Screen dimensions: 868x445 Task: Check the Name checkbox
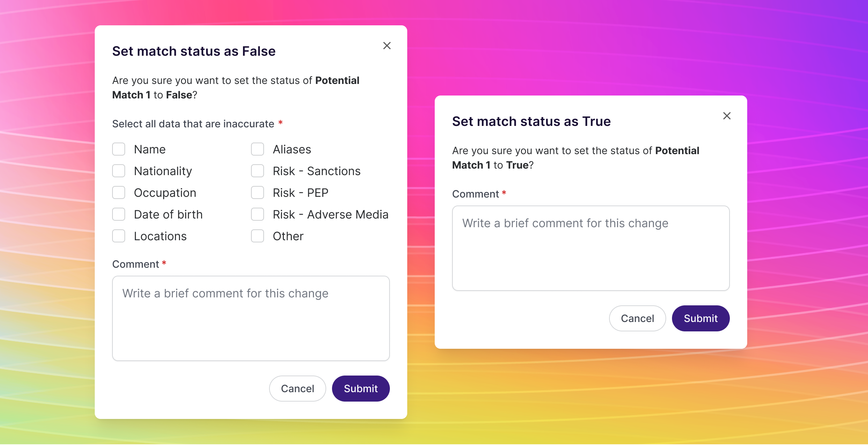click(x=119, y=149)
